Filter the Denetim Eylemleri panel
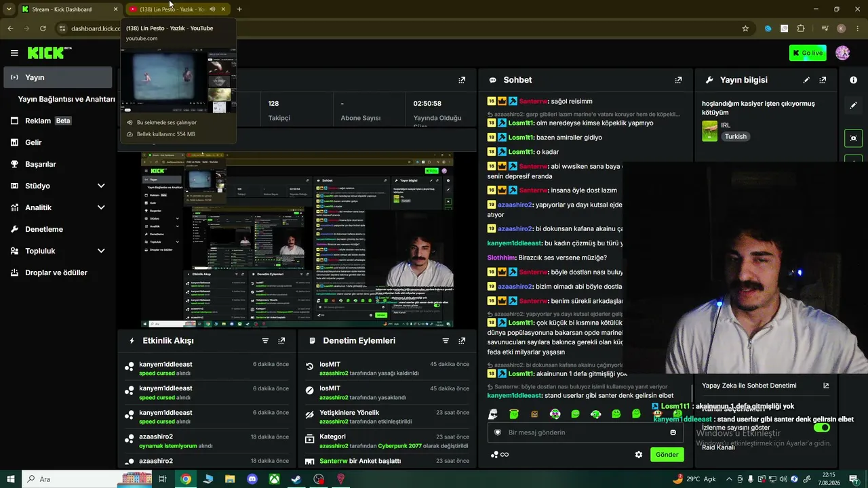Viewport: 868px width, 488px height. click(446, 341)
